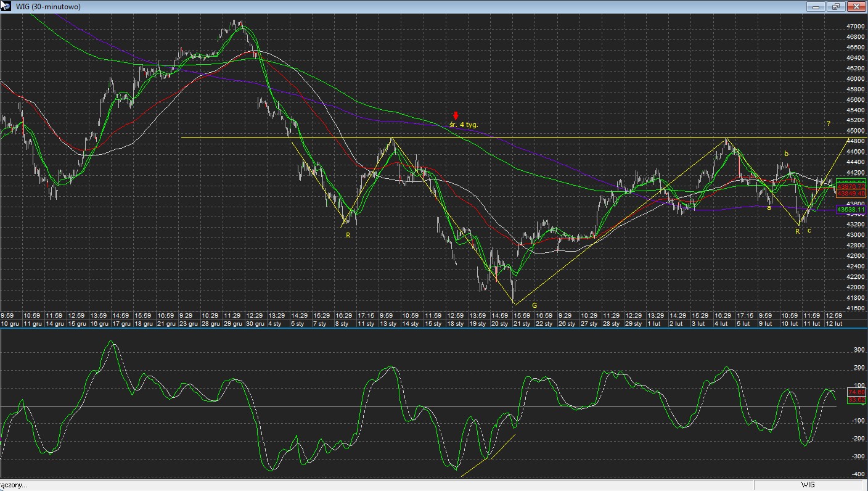Click the purple-outlined 43538.11 price tag
Image resolution: width=868 pixels, height=491 pixels.
(851, 210)
